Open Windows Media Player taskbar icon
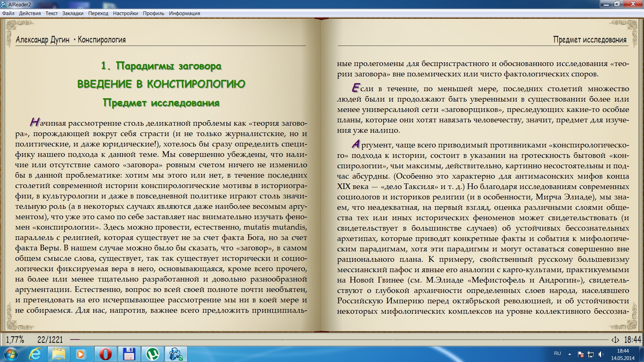 tap(81, 354)
